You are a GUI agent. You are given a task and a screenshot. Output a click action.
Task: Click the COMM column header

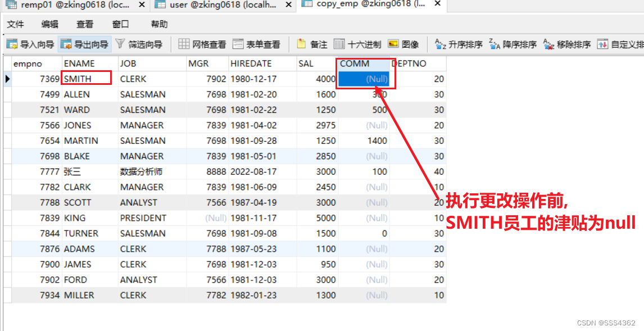(x=364, y=64)
